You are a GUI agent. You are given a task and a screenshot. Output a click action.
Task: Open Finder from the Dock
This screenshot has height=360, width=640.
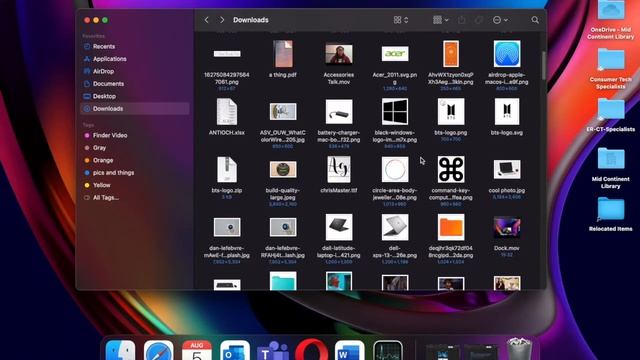point(120,351)
